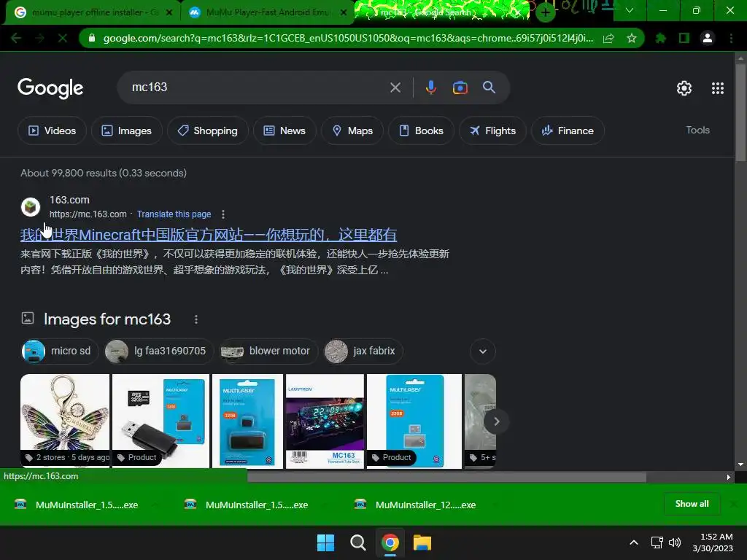747x560 pixels.
Task: Show next images in carousel
Action: point(496,421)
